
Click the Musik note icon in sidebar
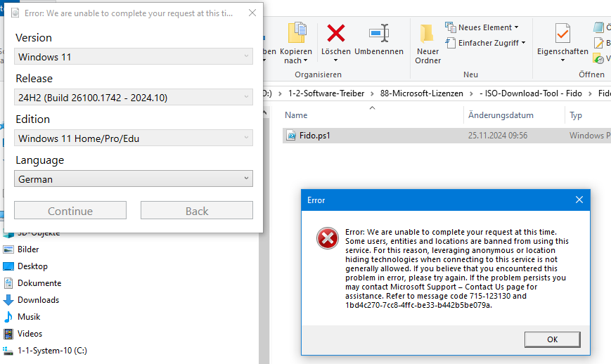click(8, 317)
